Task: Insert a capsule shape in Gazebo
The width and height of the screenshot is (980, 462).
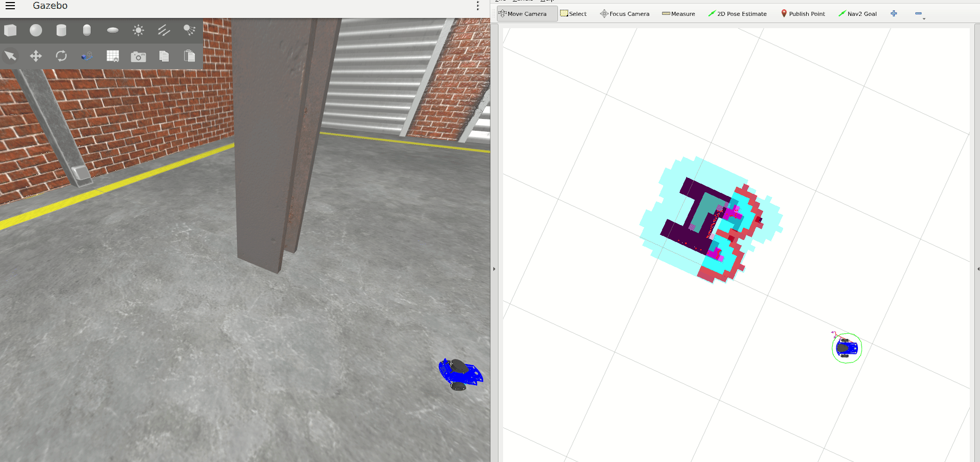Action: pyautogui.click(x=87, y=30)
